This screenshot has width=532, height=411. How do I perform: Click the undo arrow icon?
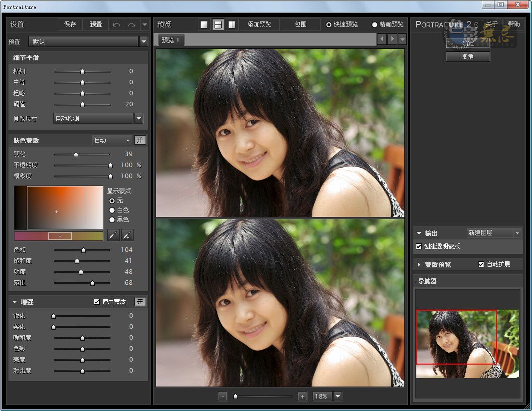pos(116,24)
